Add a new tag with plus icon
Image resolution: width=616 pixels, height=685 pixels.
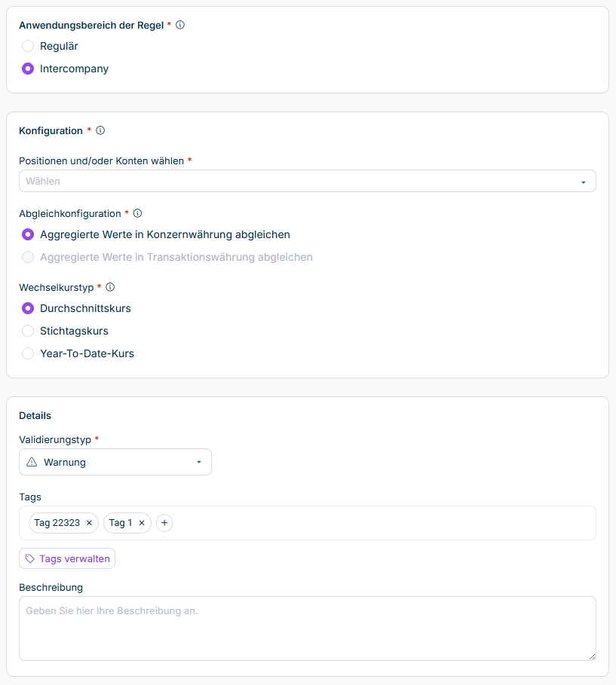[164, 523]
